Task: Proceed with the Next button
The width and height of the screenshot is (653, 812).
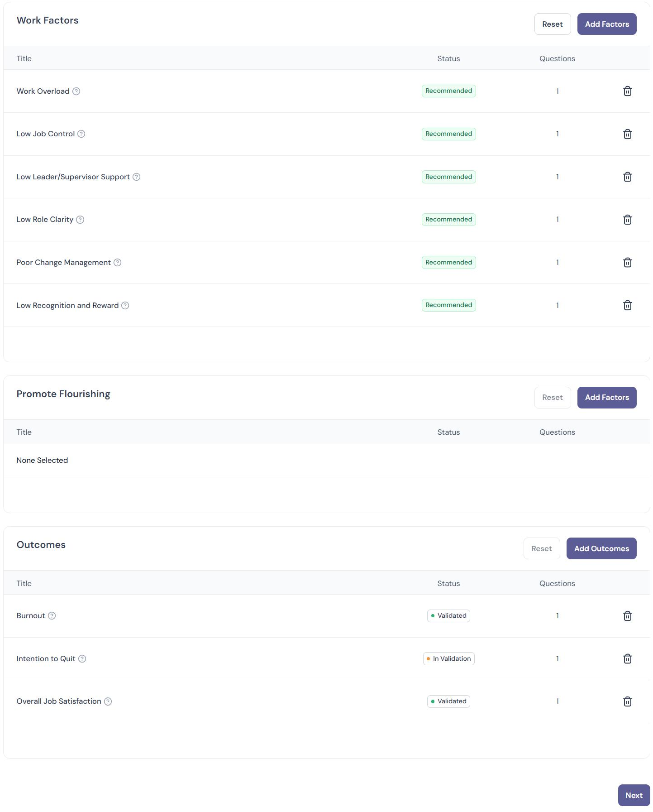Action: [634, 795]
